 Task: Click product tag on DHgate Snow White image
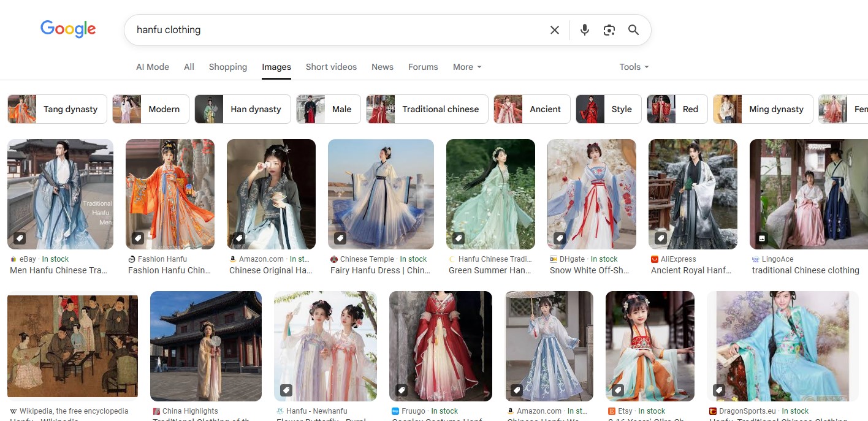pos(559,238)
